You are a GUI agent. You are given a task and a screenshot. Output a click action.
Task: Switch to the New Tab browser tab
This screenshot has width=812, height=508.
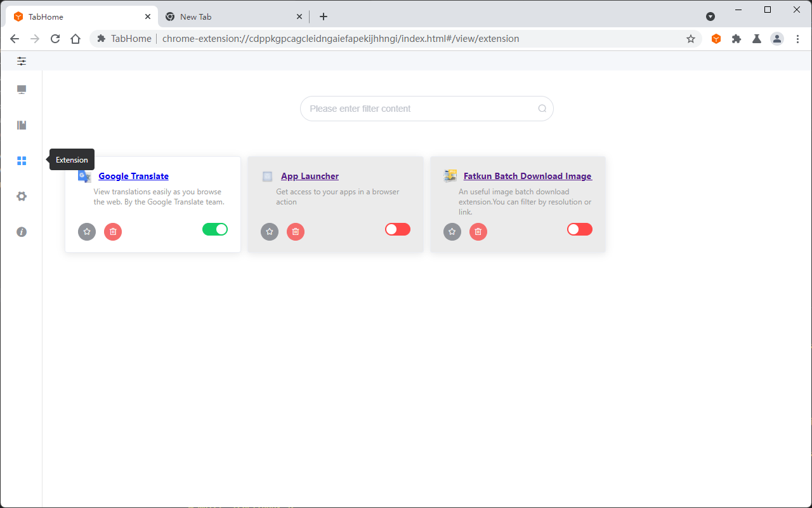click(228, 17)
